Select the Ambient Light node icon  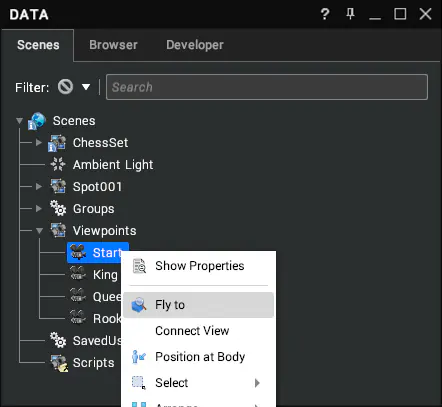pyautogui.click(x=58, y=164)
